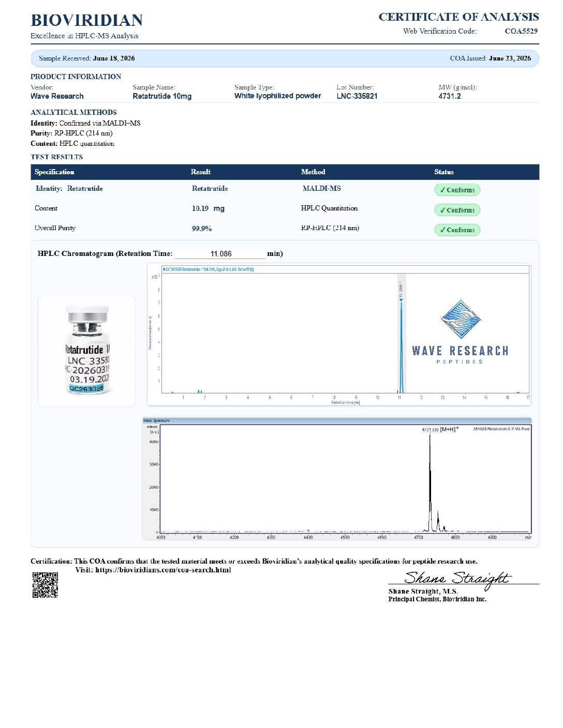This screenshot has height=728, width=563.
Task: Click the Mass Spectrum panel title
Action: [x=156, y=421]
